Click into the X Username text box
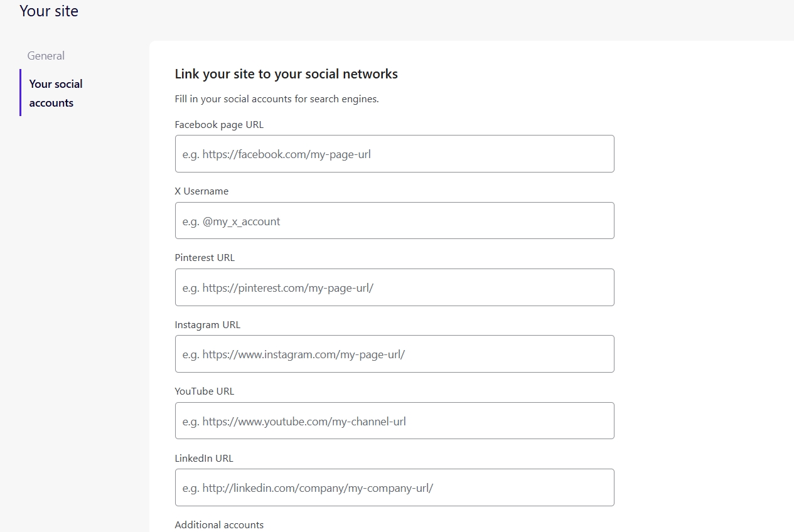794x532 pixels. click(x=394, y=221)
